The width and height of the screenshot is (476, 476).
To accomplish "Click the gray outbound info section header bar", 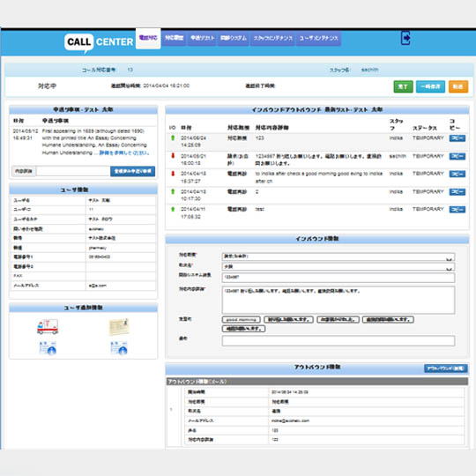I will click(317, 382).
